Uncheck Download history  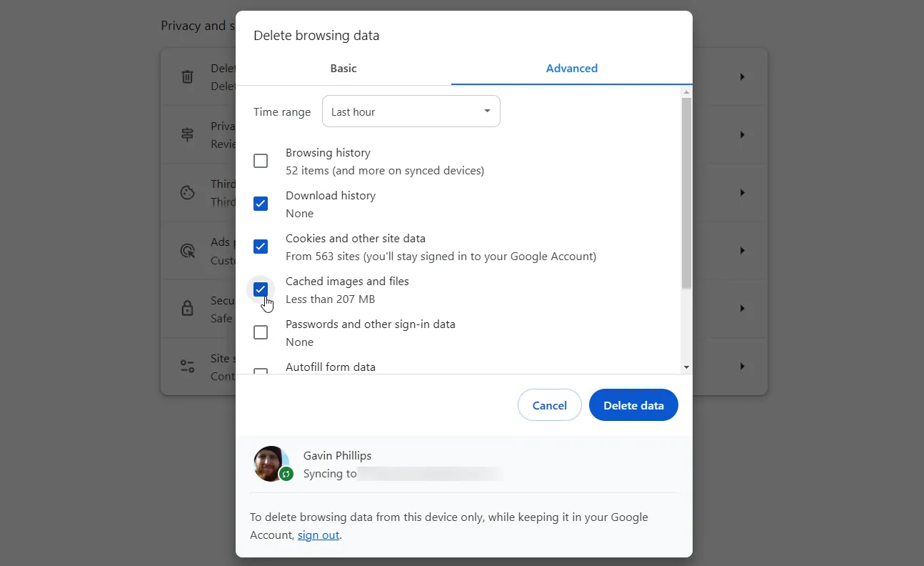click(261, 204)
